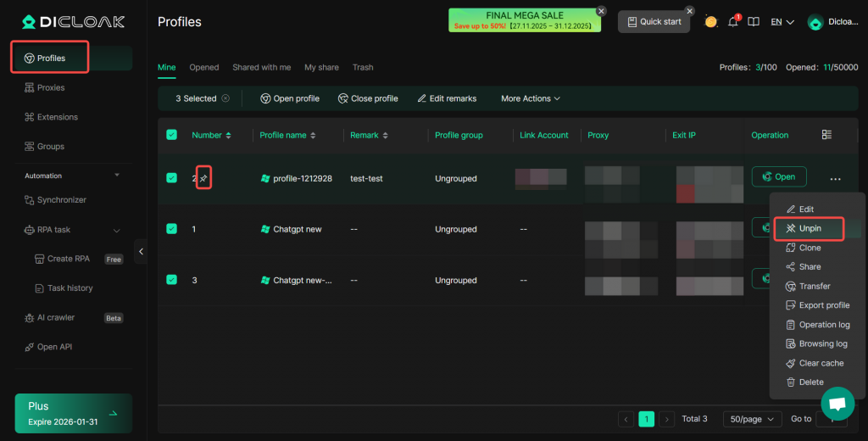This screenshot has width=868, height=441.
Task: Uncheck the checkbox for Chatgpt new row
Action: tap(172, 229)
